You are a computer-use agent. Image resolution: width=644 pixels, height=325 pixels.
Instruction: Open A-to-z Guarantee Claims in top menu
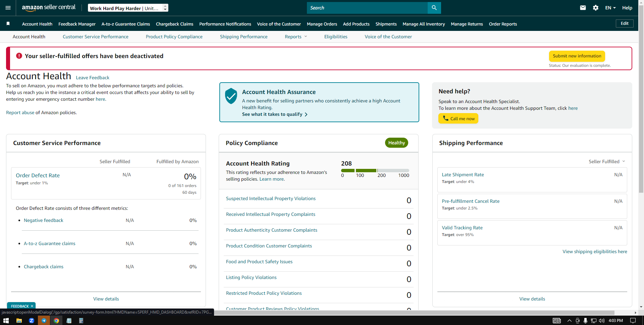coord(126,24)
